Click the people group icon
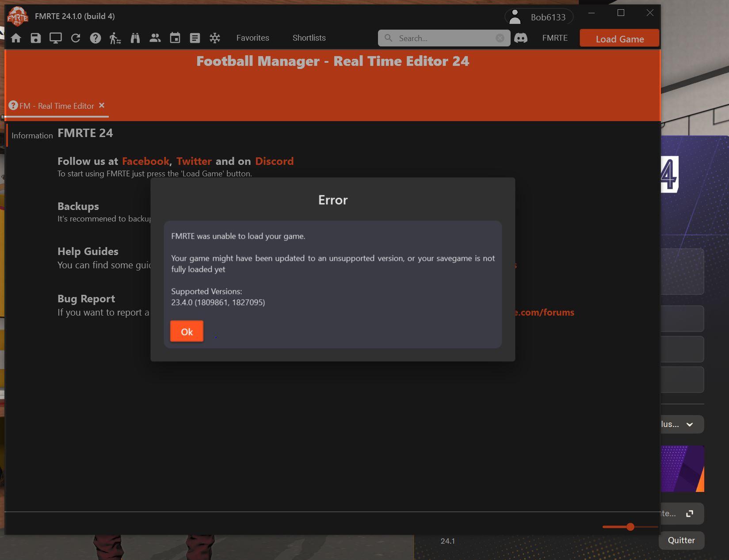The image size is (729, 560). point(155,38)
